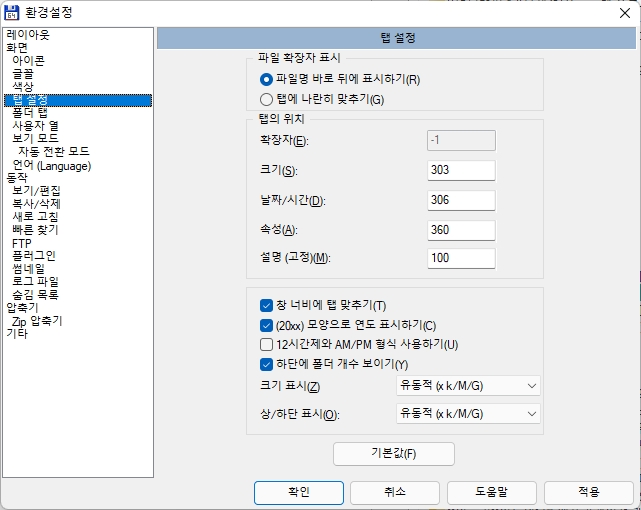This screenshot has height=510, width=641.
Task: Open the 크기 표시 dropdown
Action: point(468,386)
